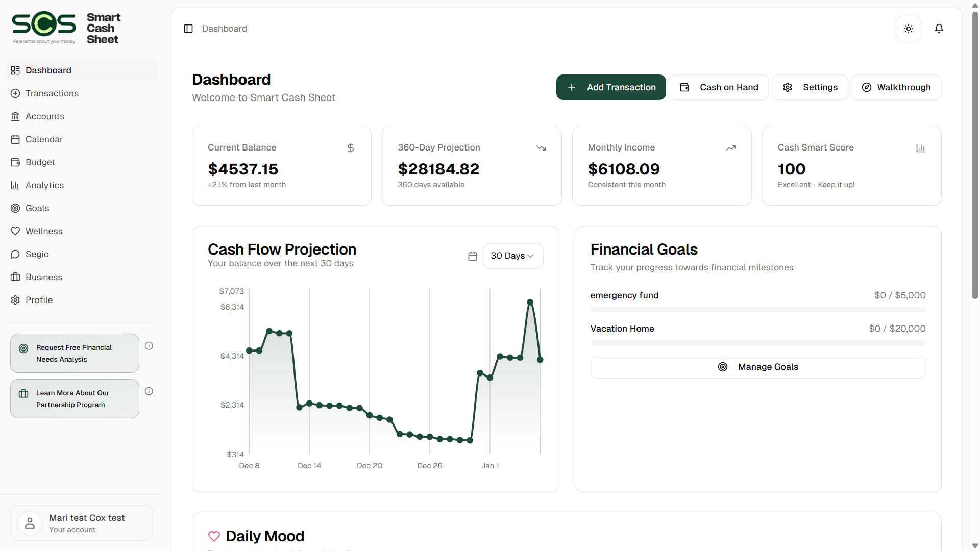980x551 pixels.
Task: Go to Analytics sidebar item
Action: pyautogui.click(x=45, y=185)
